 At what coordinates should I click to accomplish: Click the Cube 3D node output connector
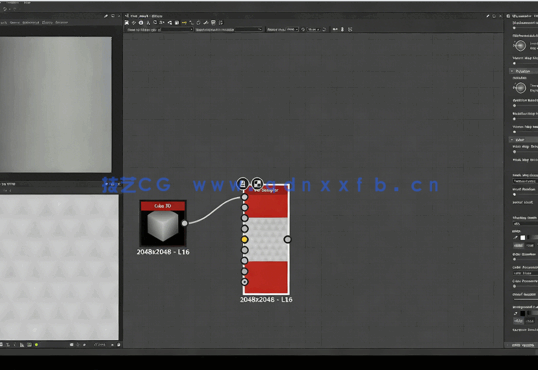(185, 223)
